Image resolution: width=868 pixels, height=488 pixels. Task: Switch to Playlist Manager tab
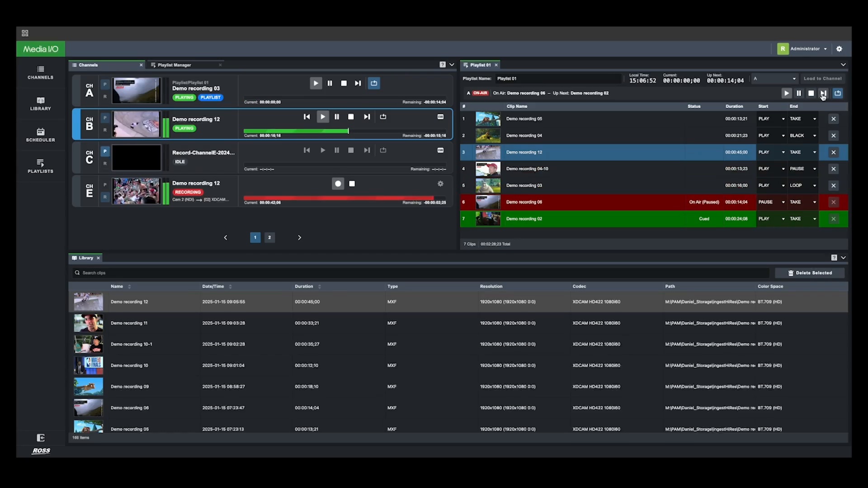(x=175, y=65)
